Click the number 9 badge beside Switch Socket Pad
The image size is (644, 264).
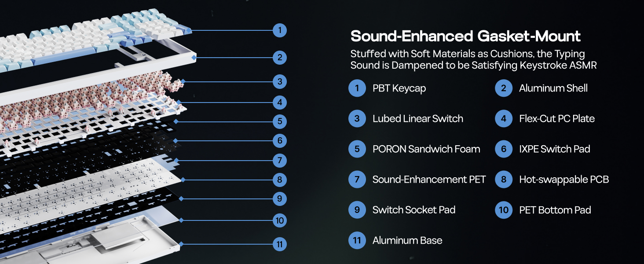[357, 210]
